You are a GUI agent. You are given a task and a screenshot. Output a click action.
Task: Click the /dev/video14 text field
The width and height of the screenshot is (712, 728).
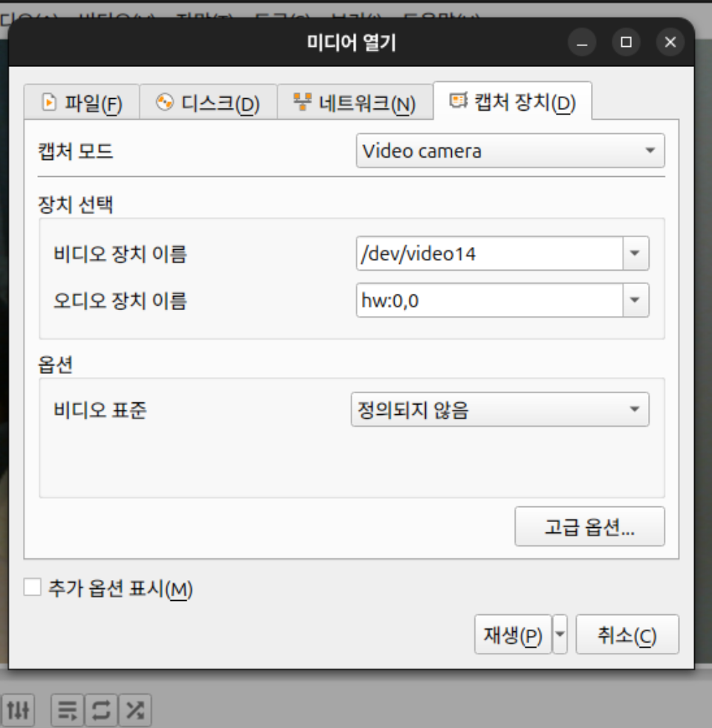[x=489, y=254]
